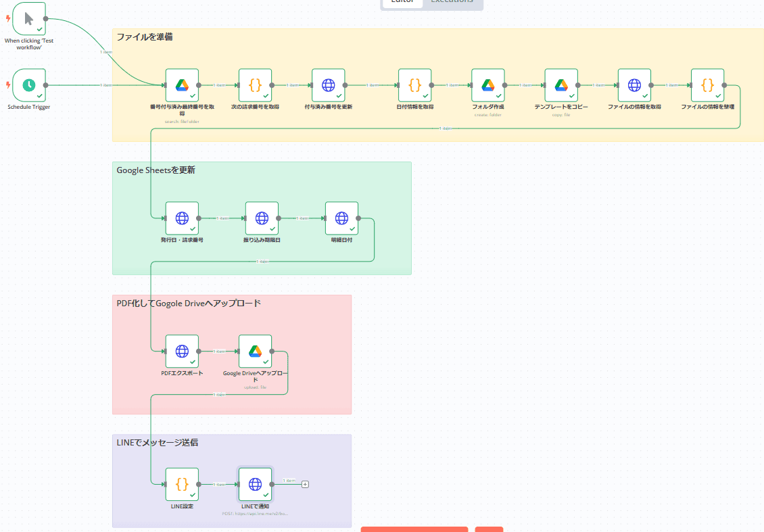Click the plus button after LINEで通知

point(305,484)
